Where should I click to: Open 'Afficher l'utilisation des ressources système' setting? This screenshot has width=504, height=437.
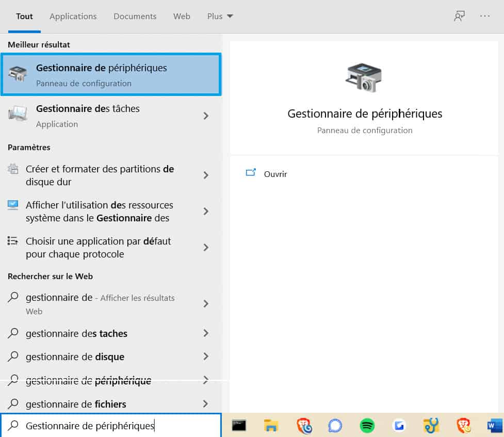[x=111, y=211]
